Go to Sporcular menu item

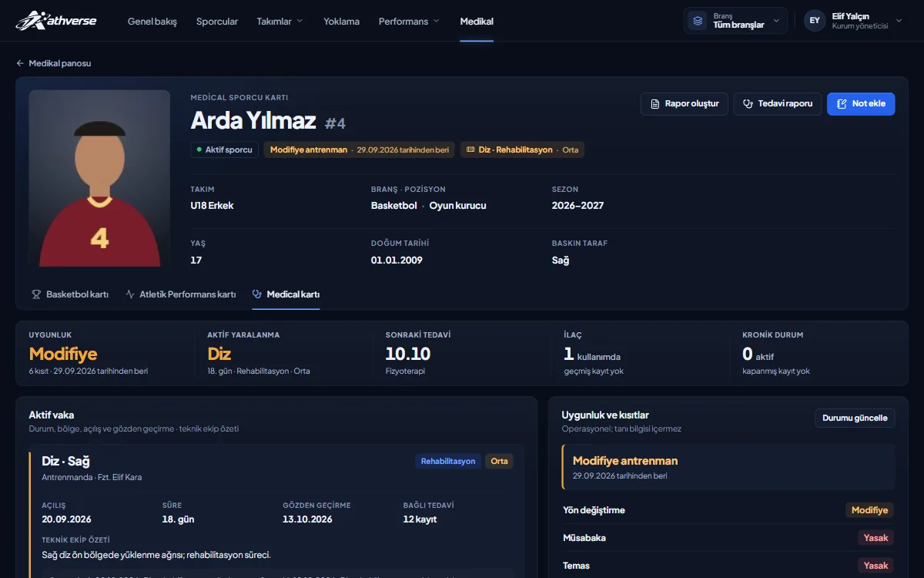[217, 22]
